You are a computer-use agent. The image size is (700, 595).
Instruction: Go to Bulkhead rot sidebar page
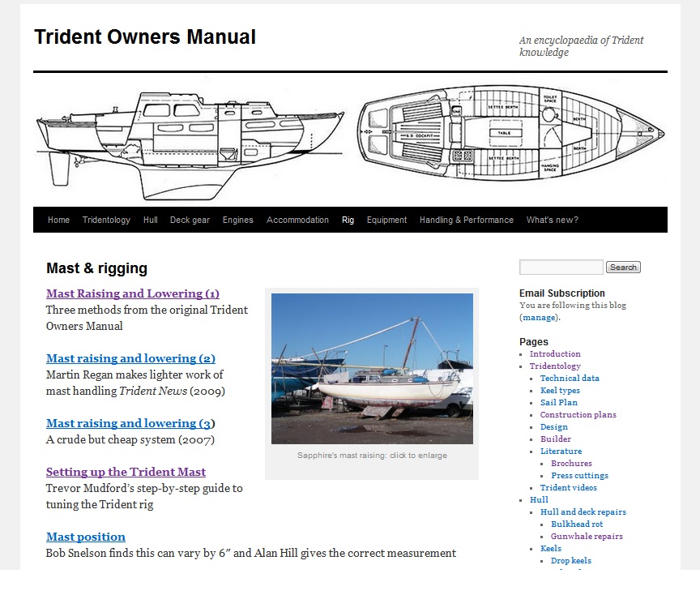576,524
